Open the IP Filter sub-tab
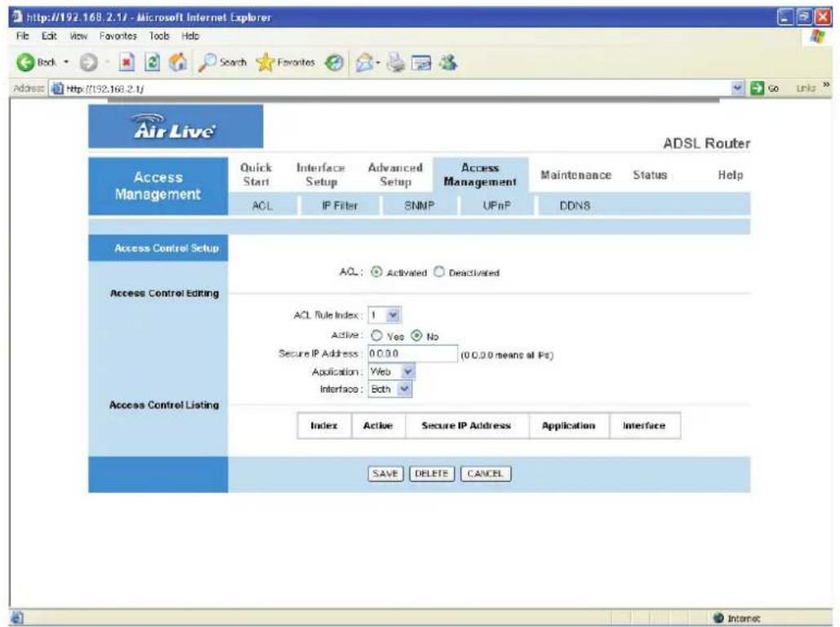The width and height of the screenshot is (840, 627). point(340,205)
